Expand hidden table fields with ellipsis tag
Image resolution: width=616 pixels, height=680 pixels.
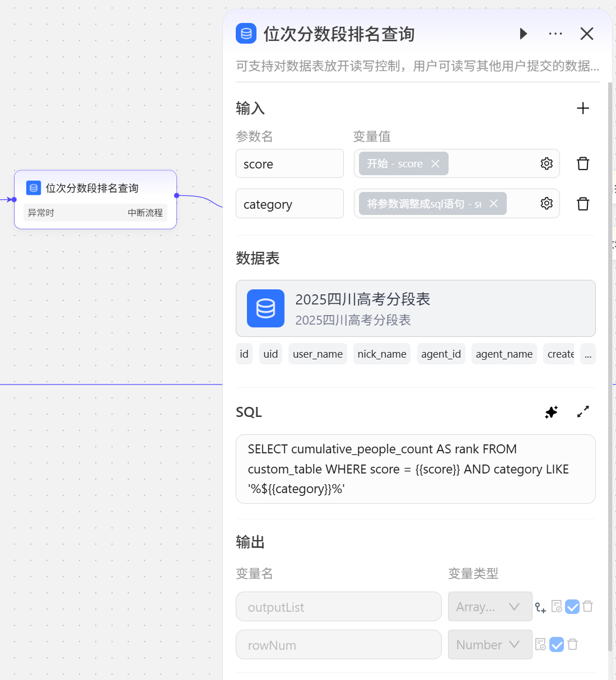[587, 354]
